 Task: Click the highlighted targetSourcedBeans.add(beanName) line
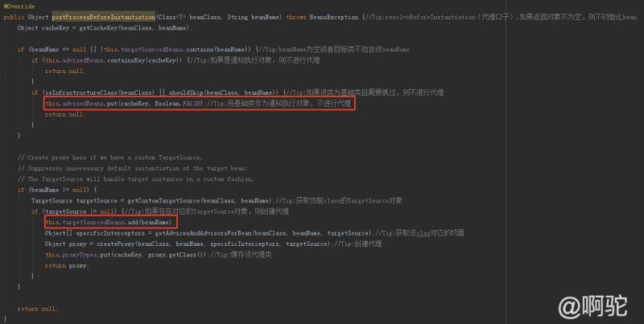pos(111,222)
